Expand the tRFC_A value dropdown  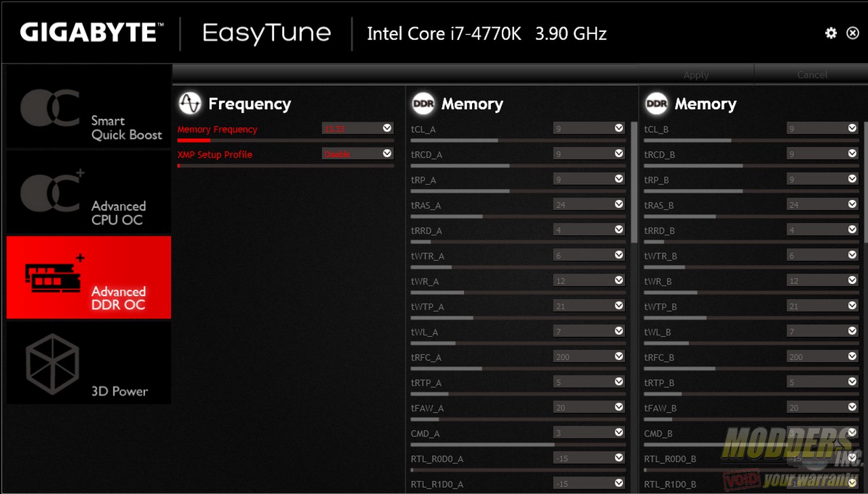click(x=589, y=357)
